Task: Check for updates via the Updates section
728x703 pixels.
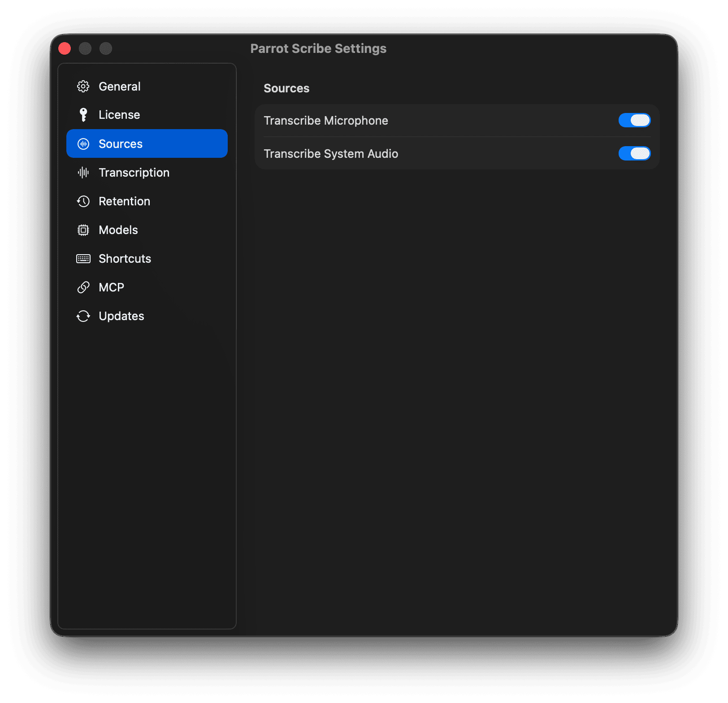Action: (x=121, y=316)
